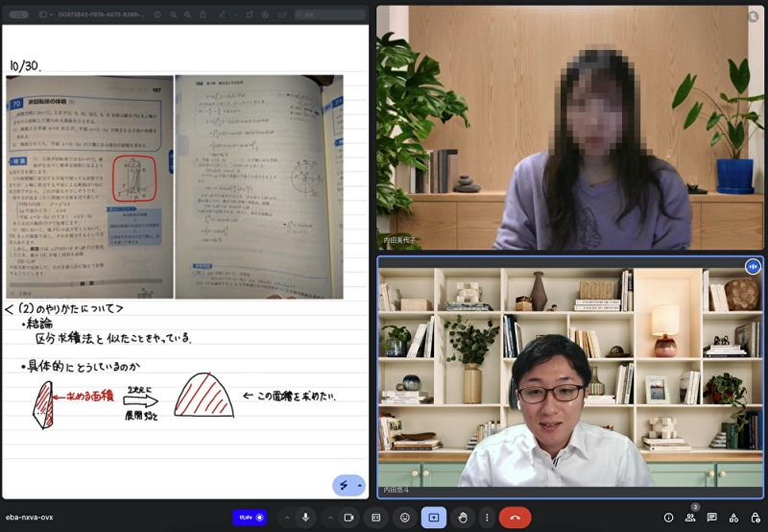This screenshot has height=532, width=768.
Task: Click speaking indicator on bottom tile
Action: 753,267
